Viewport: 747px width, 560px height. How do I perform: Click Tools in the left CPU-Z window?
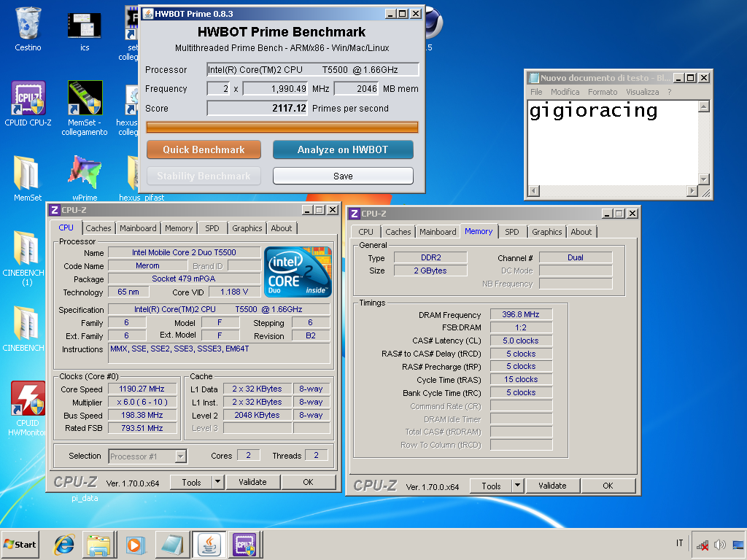pos(191,482)
